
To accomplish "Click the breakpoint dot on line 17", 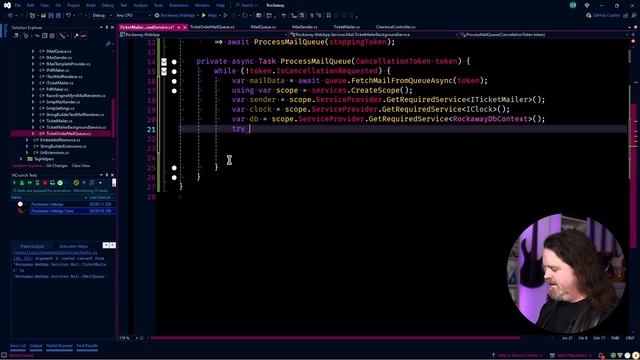I will (174, 91).
